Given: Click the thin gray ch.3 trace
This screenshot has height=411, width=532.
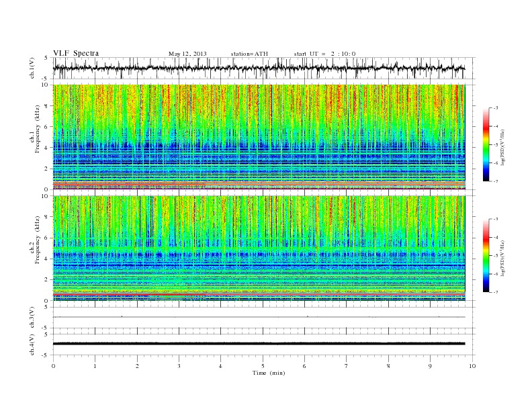Looking at the screenshot, I should (259, 317).
